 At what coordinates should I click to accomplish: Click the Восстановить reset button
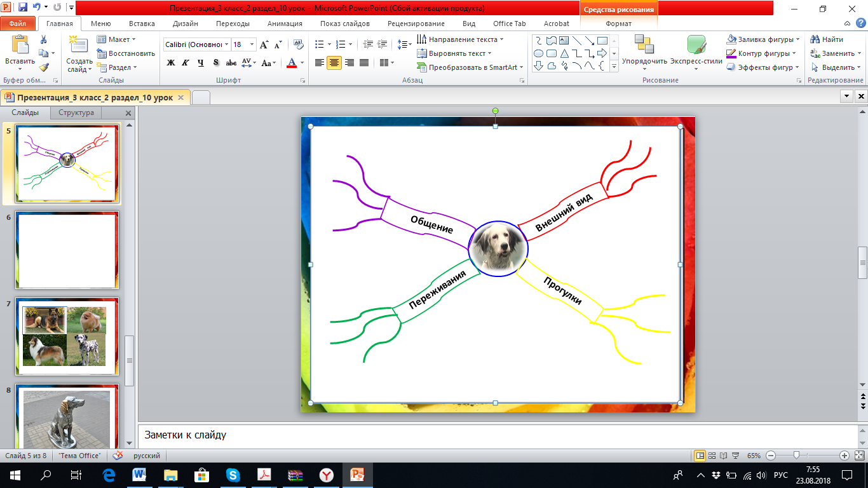126,53
